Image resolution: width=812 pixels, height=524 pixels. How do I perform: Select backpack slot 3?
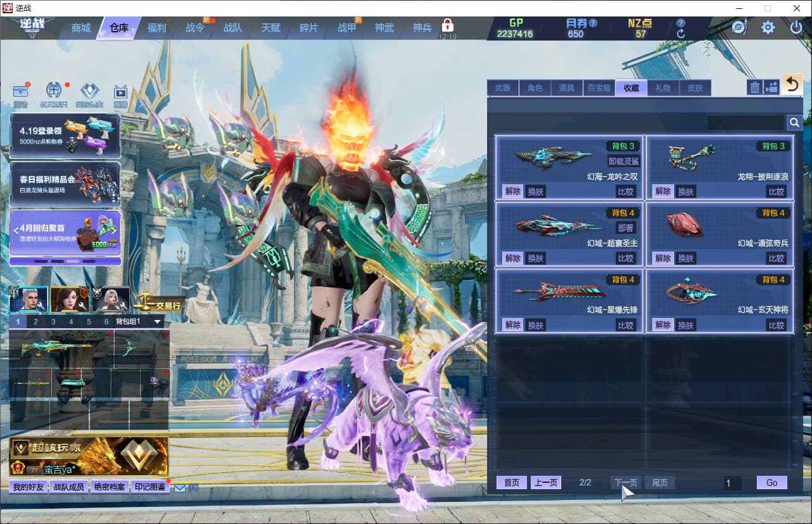pos(54,322)
